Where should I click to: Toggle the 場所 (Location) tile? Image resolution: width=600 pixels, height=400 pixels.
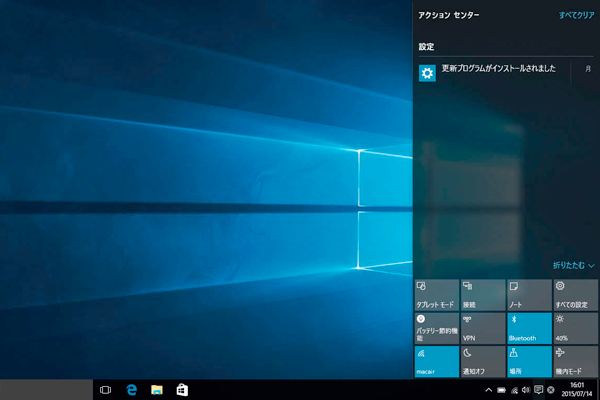point(529,362)
